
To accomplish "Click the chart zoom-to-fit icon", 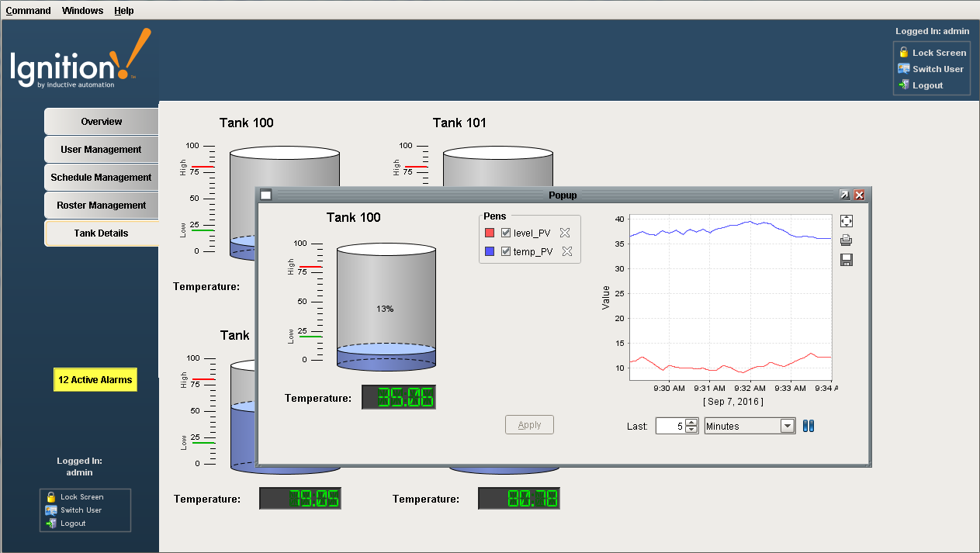I will [847, 222].
